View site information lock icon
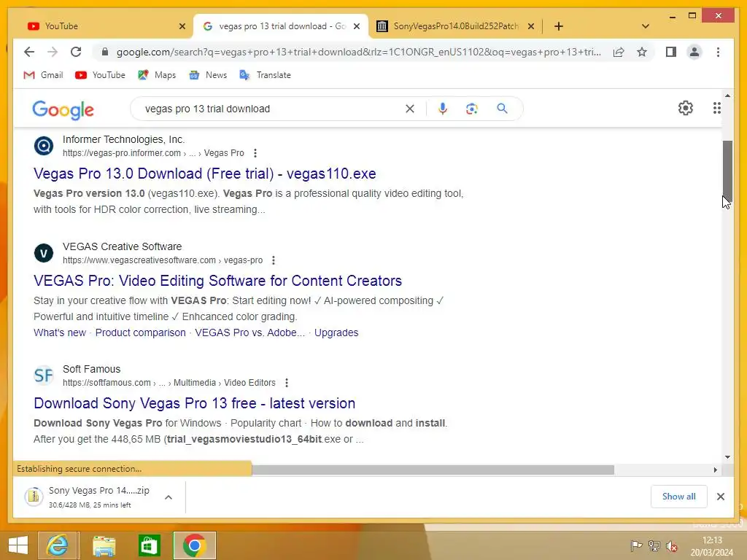 tap(105, 52)
